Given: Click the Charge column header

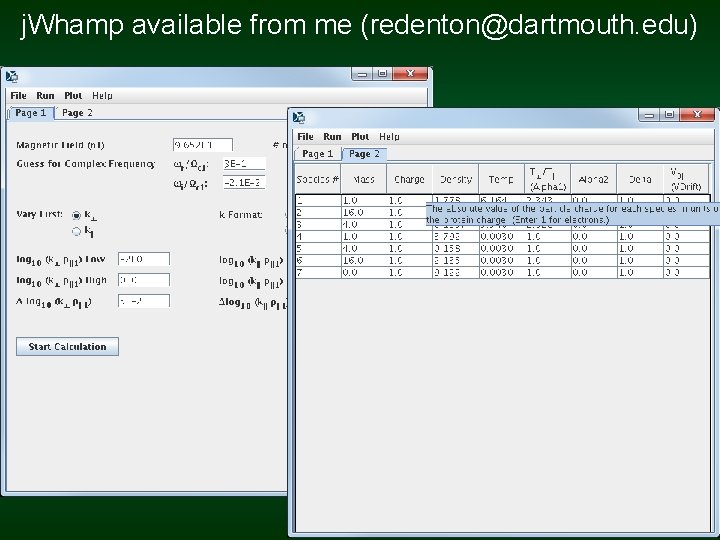Looking at the screenshot, I should click(410, 179).
